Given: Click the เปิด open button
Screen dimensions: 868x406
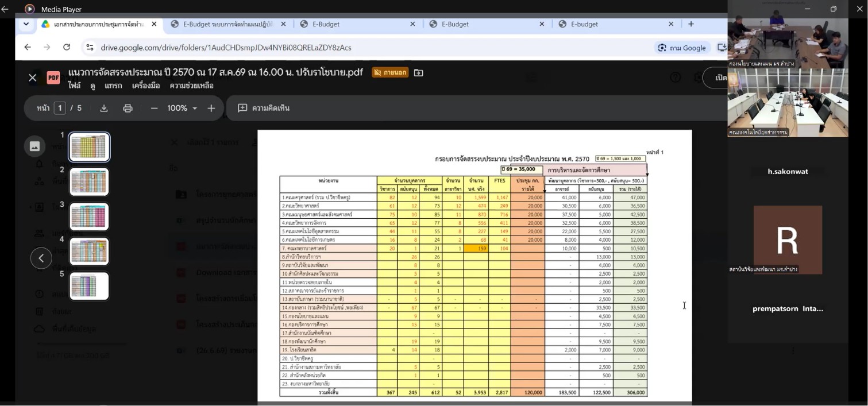Looking at the screenshot, I should point(716,78).
